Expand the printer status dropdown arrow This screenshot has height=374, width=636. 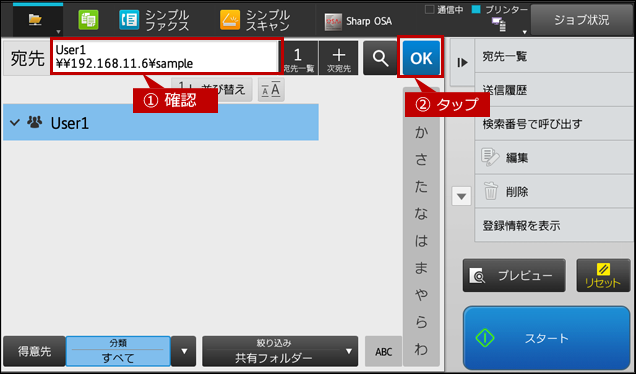[x=524, y=32]
